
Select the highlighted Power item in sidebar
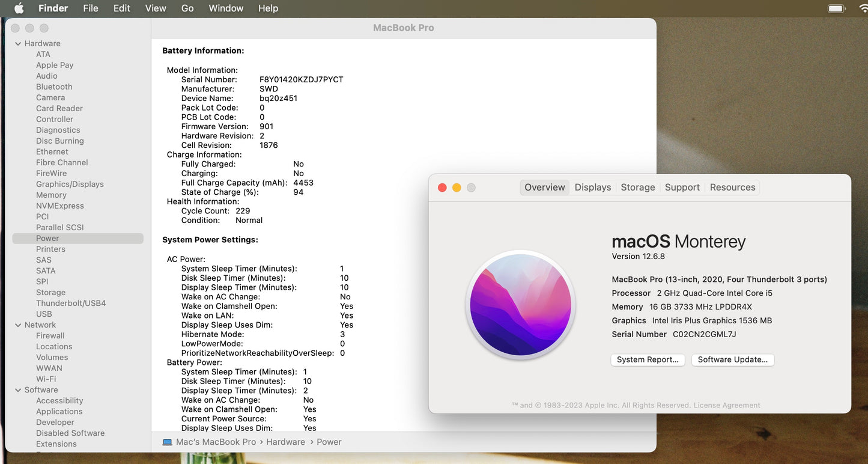(77, 238)
